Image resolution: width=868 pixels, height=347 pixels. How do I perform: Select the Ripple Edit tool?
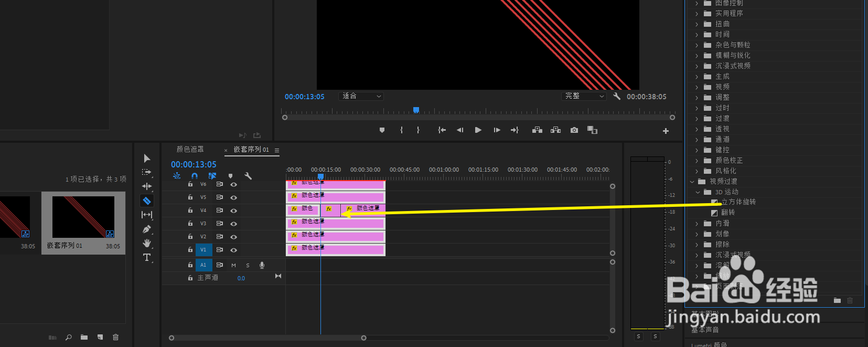pos(147,186)
